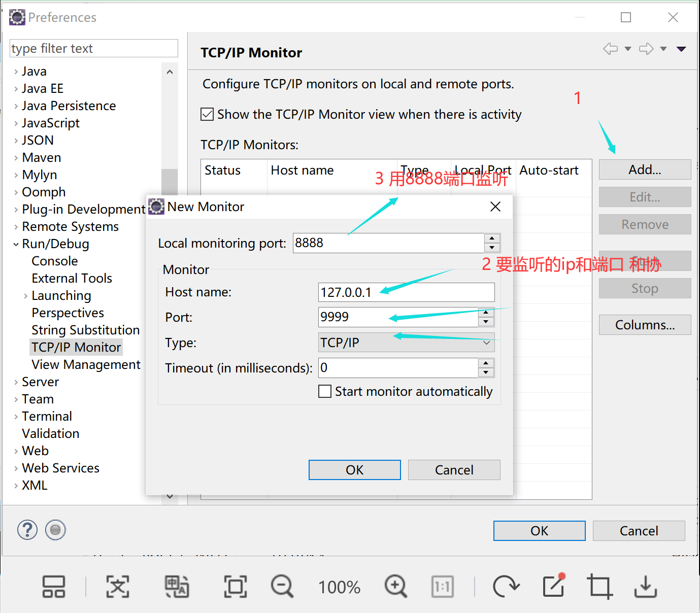Click the Port field showing 9999
700x613 pixels.
point(398,317)
